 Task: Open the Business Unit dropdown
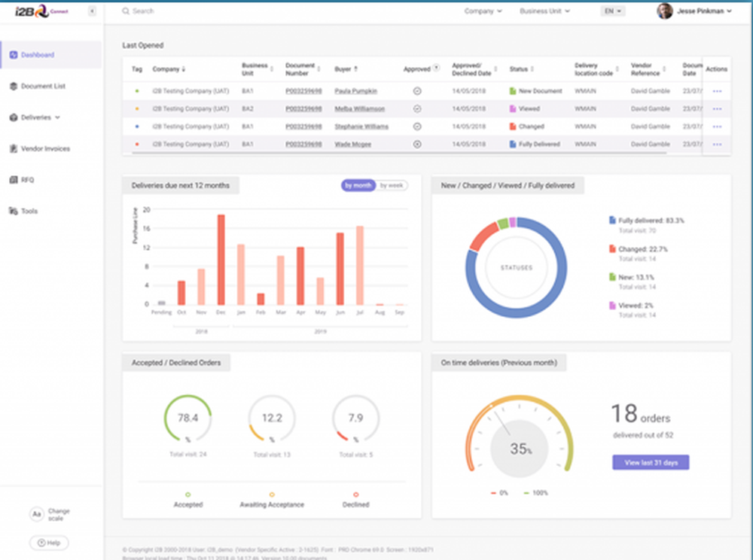(544, 11)
